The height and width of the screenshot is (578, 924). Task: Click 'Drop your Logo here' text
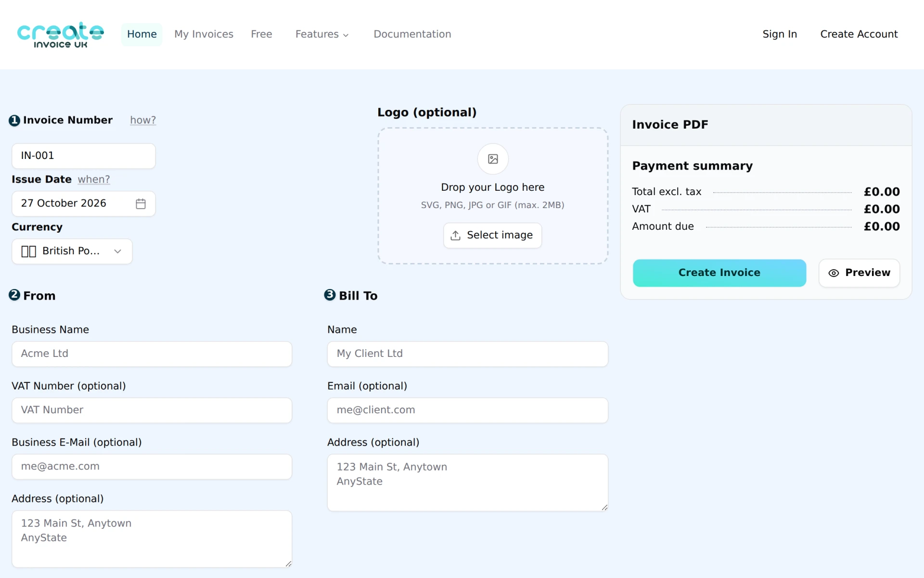tap(493, 187)
